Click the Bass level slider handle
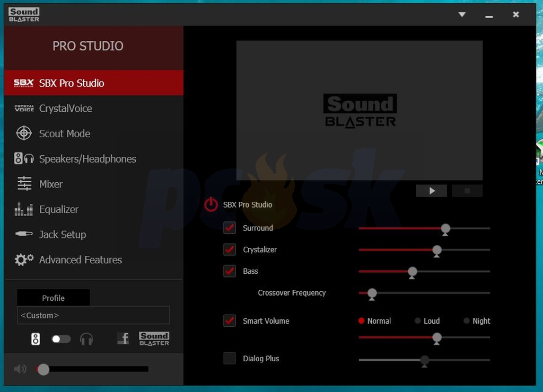 [412, 272]
